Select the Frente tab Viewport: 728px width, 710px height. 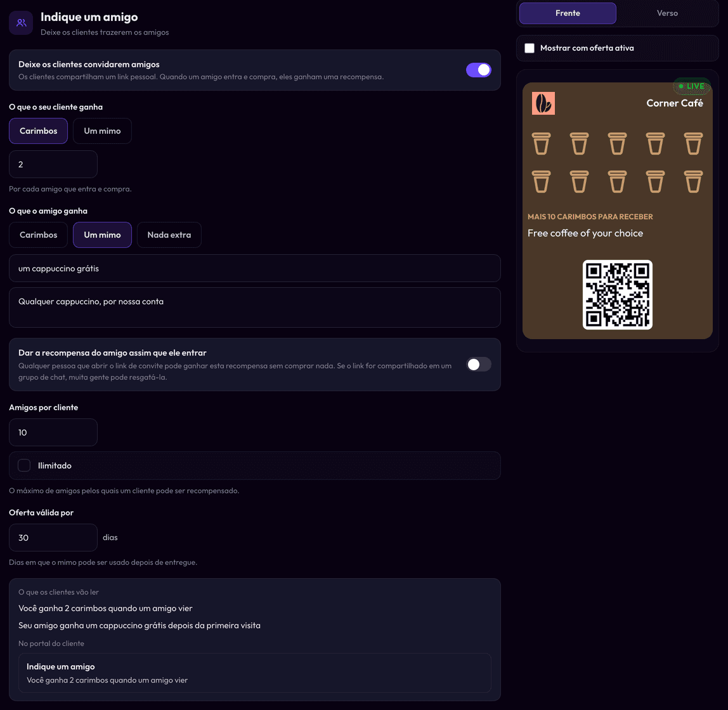coord(568,13)
